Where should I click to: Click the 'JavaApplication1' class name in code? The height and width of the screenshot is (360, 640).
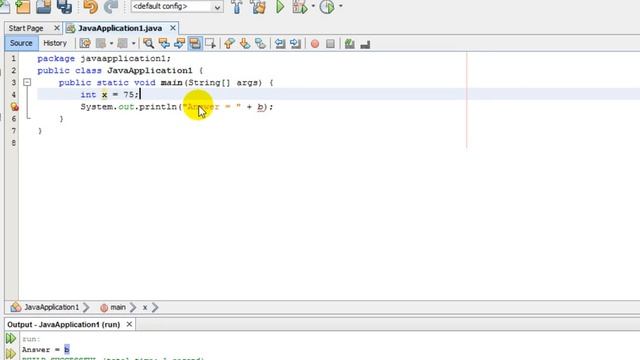pyautogui.click(x=149, y=71)
